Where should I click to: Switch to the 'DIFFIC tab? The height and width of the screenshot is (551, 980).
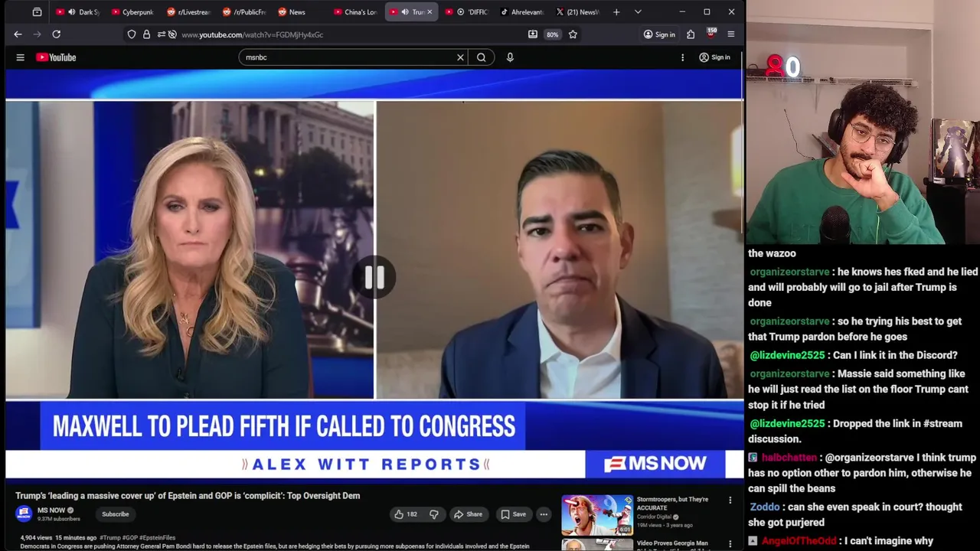coord(466,12)
